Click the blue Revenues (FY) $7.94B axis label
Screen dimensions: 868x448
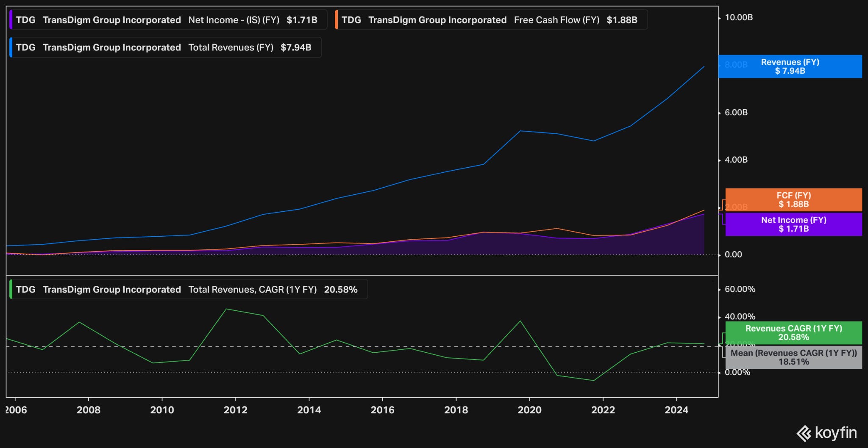pos(790,66)
